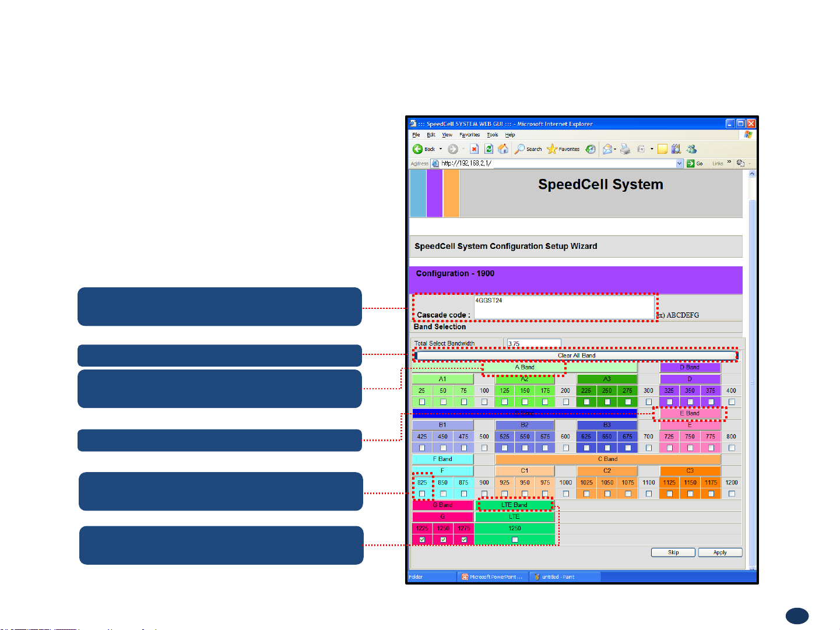Click the purple swatch in the header
The width and height of the screenshot is (840, 630).
tap(434, 193)
